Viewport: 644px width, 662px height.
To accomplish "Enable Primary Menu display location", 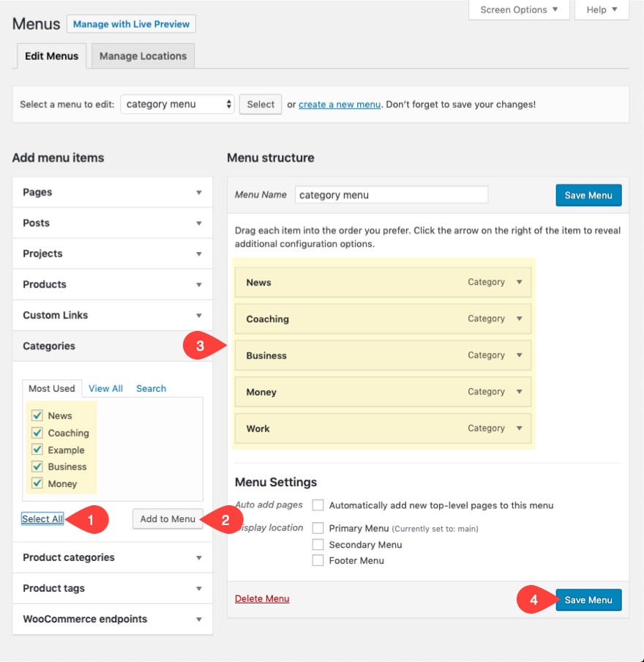I will (318, 528).
